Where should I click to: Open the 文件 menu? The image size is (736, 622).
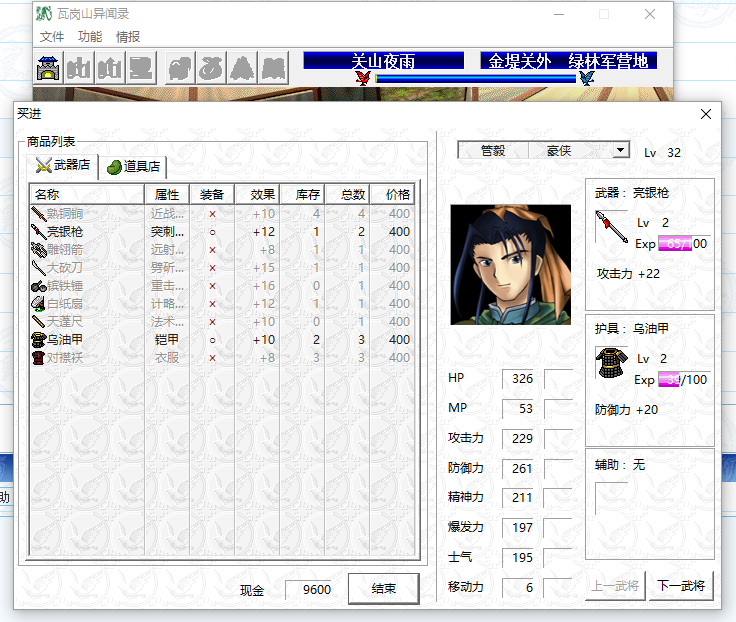coord(52,37)
